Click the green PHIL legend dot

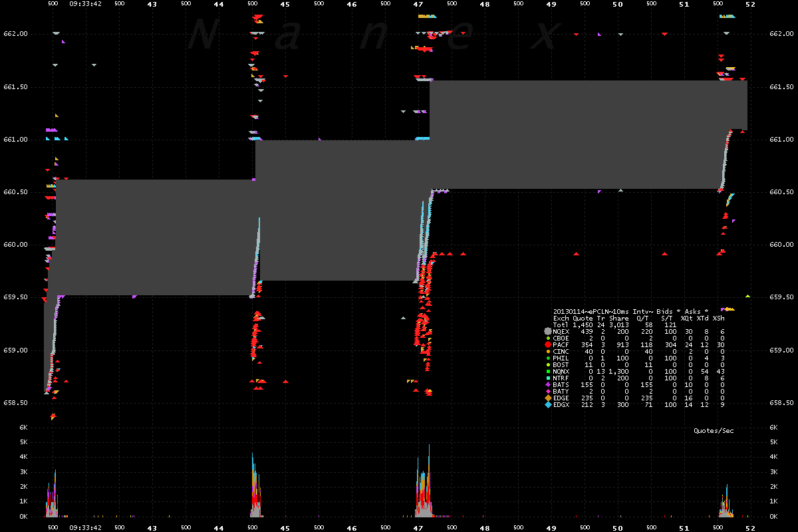click(x=548, y=358)
